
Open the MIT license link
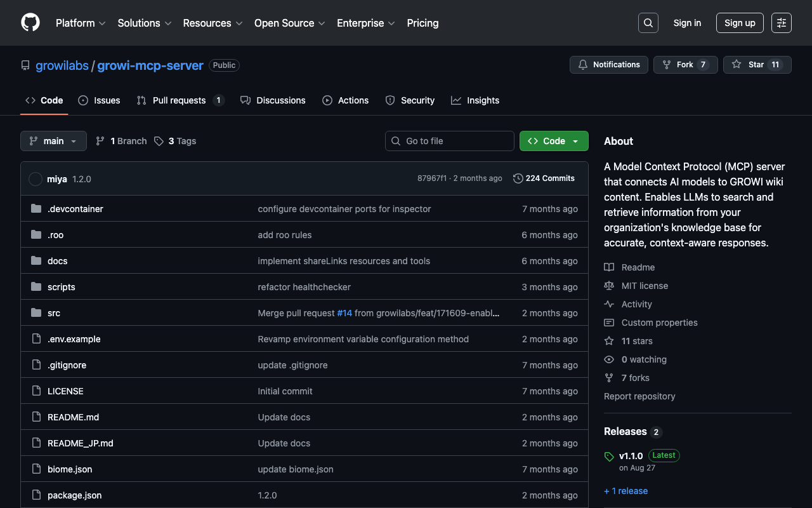click(645, 286)
